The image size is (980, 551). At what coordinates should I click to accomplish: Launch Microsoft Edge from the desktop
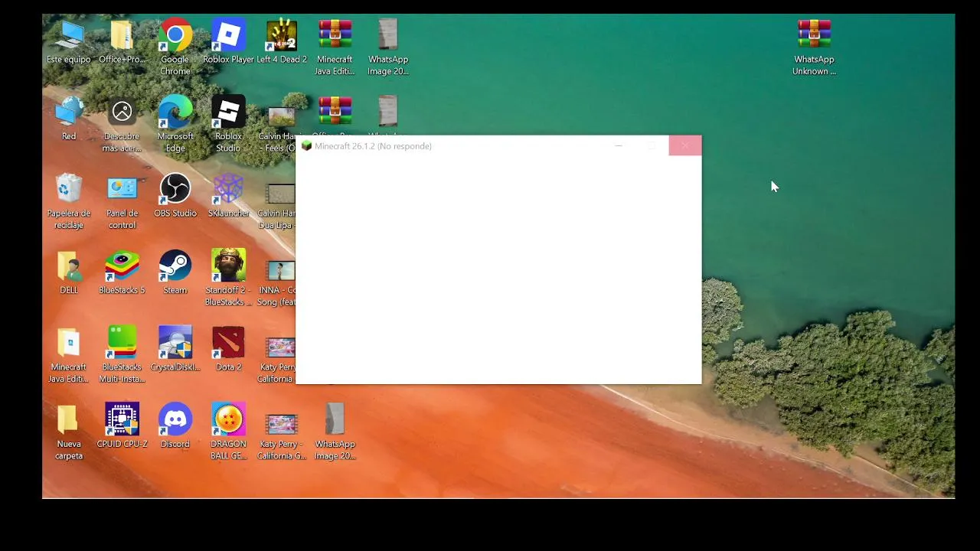(175, 125)
